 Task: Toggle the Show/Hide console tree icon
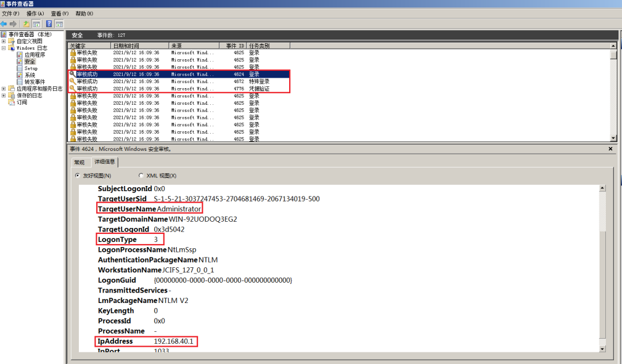[x=36, y=24]
